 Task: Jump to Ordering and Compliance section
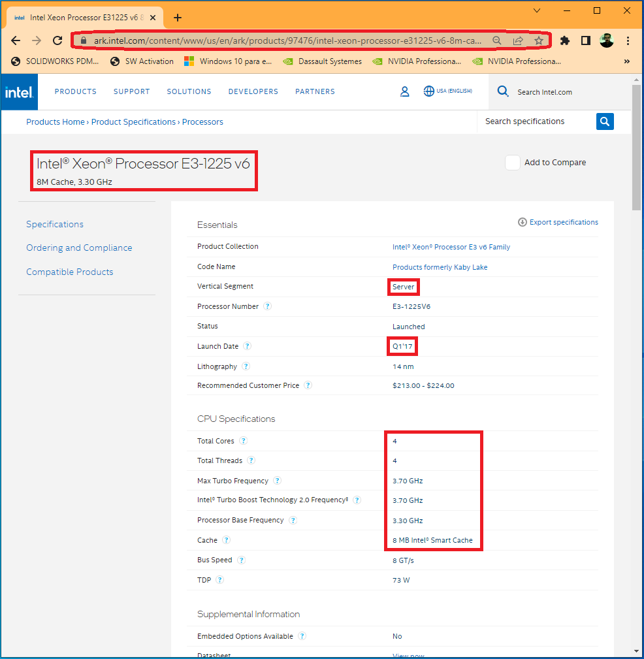(x=79, y=248)
